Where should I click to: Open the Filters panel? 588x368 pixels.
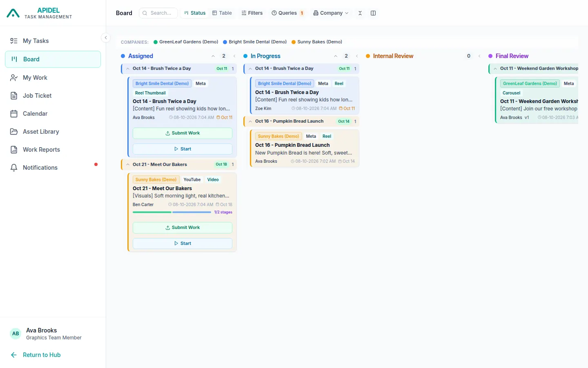click(x=252, y=13)
